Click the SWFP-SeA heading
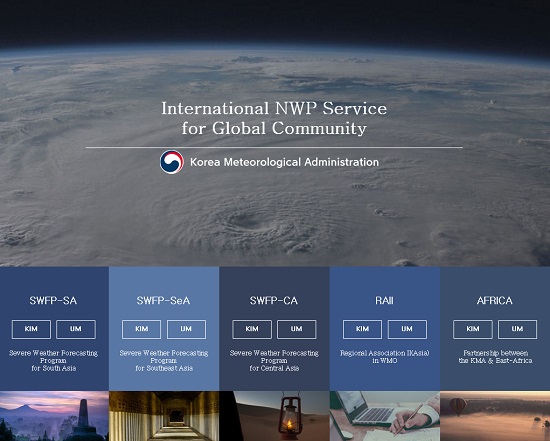 click(163, 301)
